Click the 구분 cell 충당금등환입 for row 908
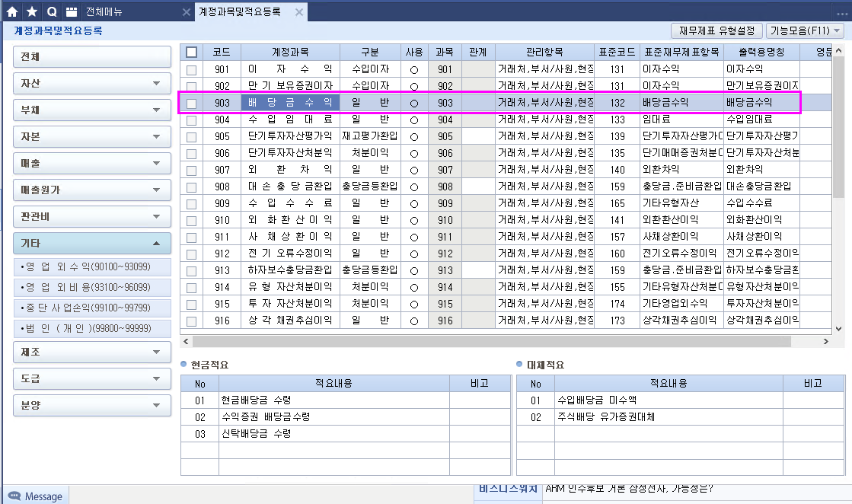 click(x=370, y=187)
